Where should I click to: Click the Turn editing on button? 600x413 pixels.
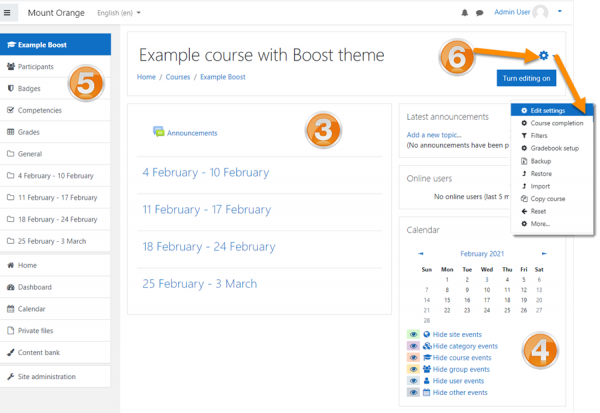coord(526,79)
